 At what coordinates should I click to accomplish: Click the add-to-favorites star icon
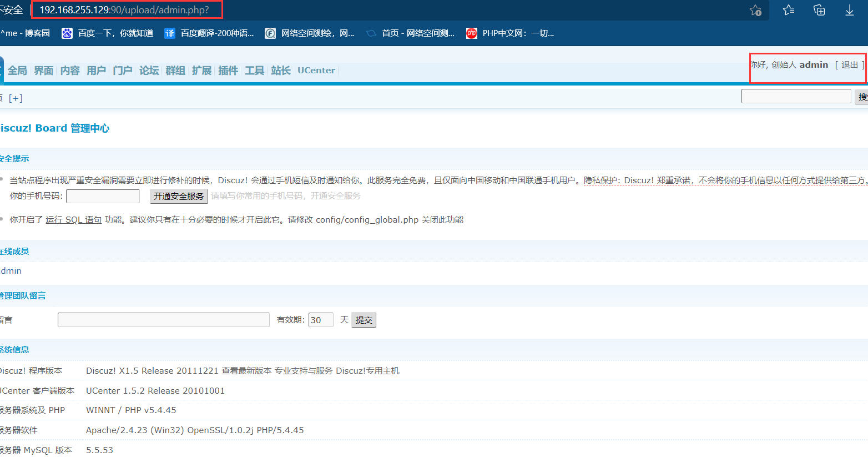(x=755, y=10)
